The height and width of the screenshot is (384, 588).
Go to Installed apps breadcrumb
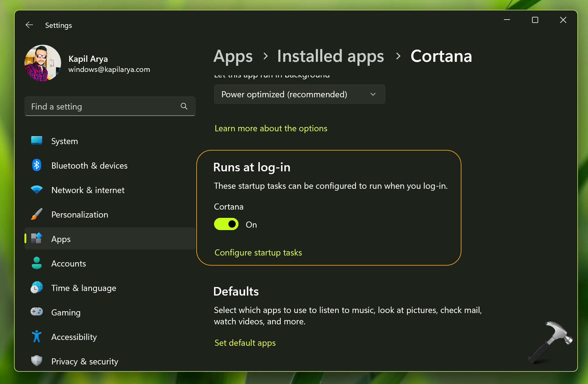pos(330,56)
